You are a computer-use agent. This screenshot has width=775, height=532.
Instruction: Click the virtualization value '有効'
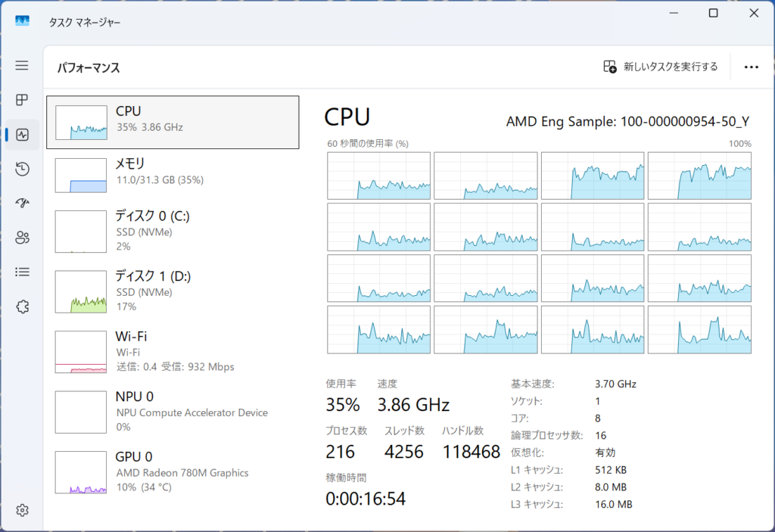point(605,453)
